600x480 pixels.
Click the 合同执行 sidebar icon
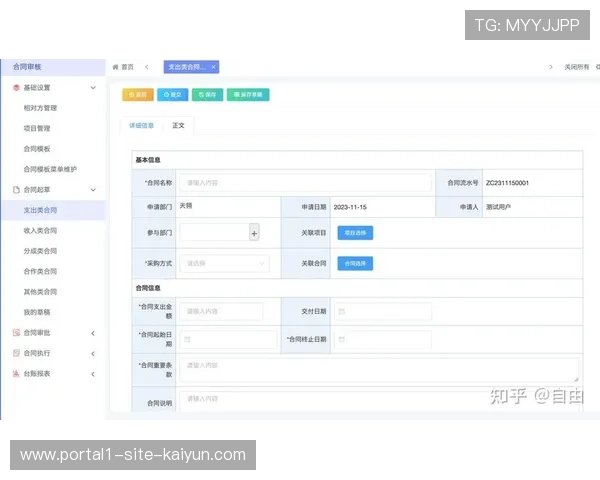tap(16, 353)
